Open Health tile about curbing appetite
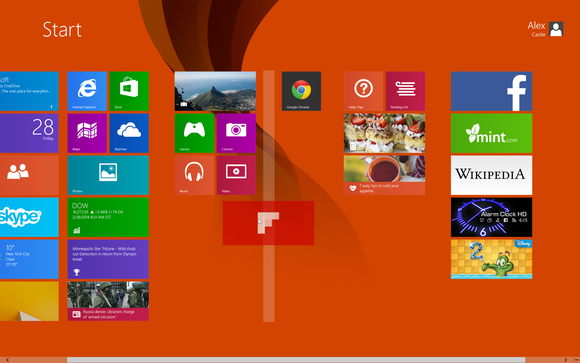 [x=384, y=175]
